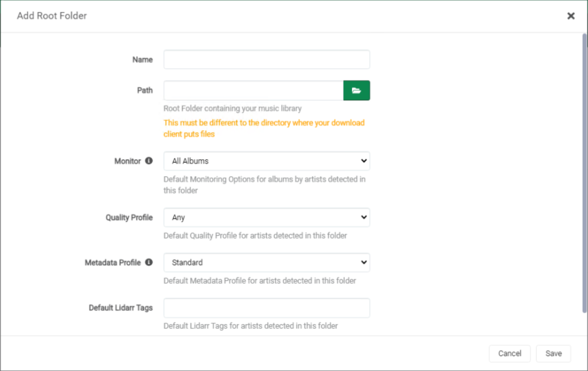
Task: Click the Cancel button
Action: 510,354
